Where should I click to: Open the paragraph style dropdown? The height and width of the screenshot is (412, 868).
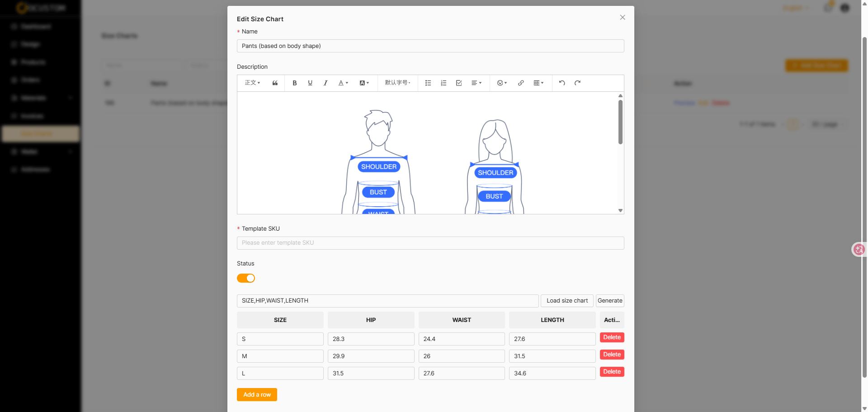pyautogui.click(x=252, y=83)
